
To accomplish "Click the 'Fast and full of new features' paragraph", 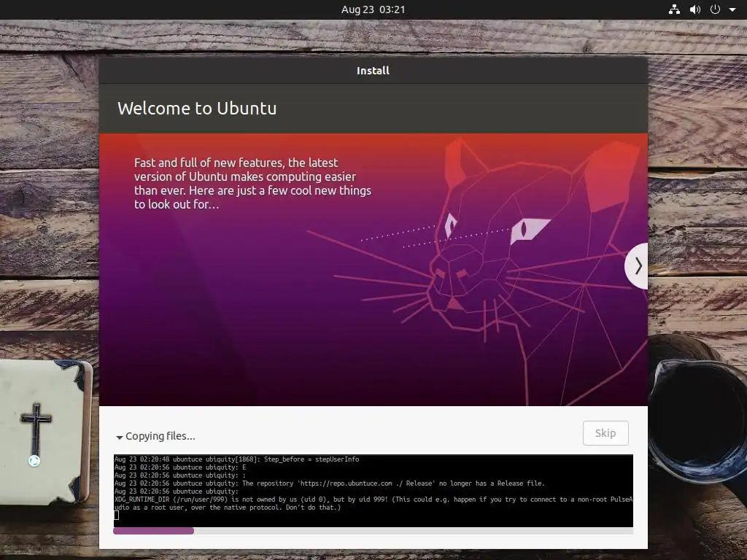I will click(x=252, y=183).
